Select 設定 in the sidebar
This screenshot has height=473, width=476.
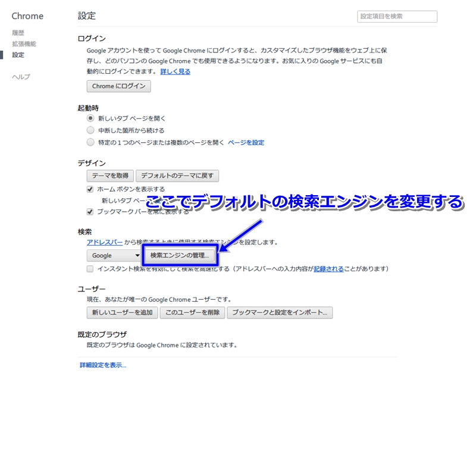click(18, 55)
